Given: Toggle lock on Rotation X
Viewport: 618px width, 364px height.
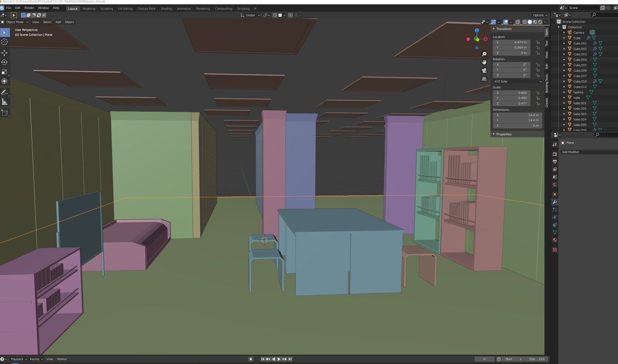Looking at the screenshot, I should pos(538,64).
